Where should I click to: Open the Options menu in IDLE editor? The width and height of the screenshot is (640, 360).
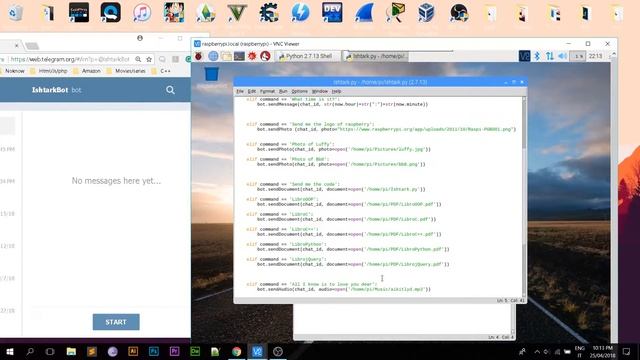click(299, 91)
